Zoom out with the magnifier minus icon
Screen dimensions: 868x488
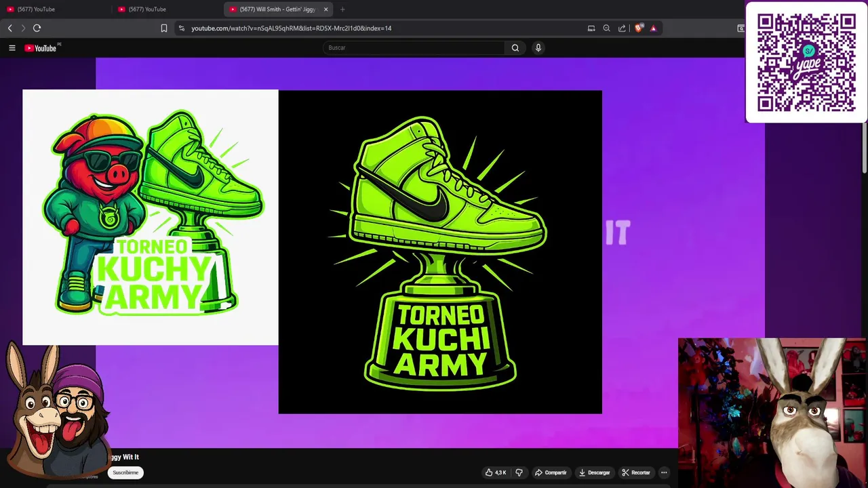(x=606, y=28)
